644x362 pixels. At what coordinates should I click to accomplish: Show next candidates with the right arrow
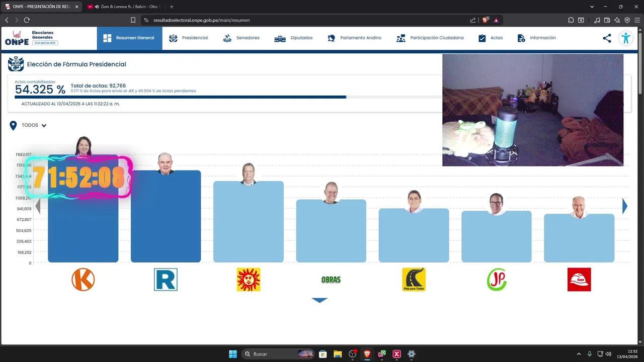pos(625,206)
